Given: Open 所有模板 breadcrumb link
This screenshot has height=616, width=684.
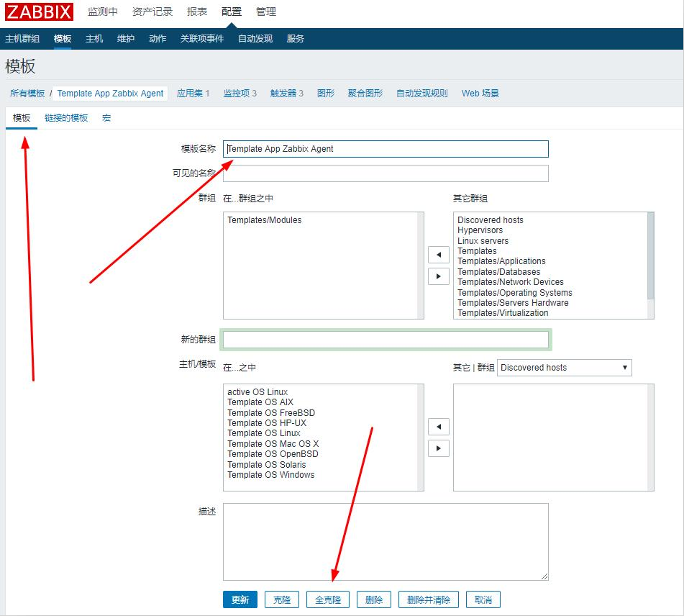Looking at the screenshot, I should click(27, 94).
